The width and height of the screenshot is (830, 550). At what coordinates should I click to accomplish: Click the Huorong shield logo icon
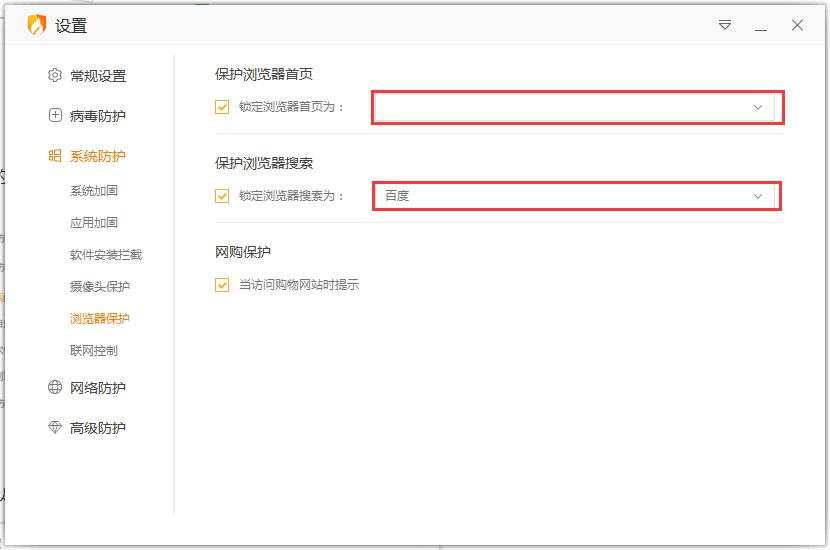[36, 26]
